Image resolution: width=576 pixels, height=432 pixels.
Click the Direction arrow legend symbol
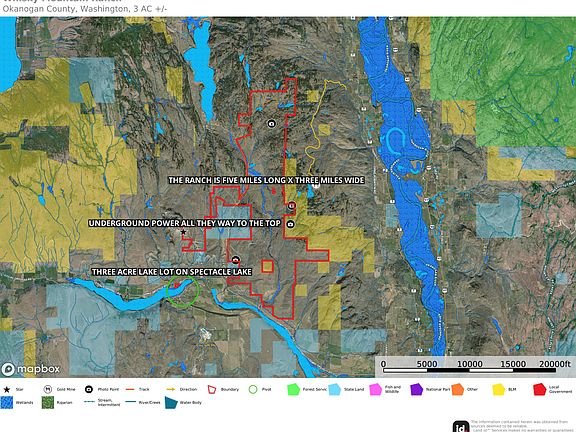pos(171,389)
